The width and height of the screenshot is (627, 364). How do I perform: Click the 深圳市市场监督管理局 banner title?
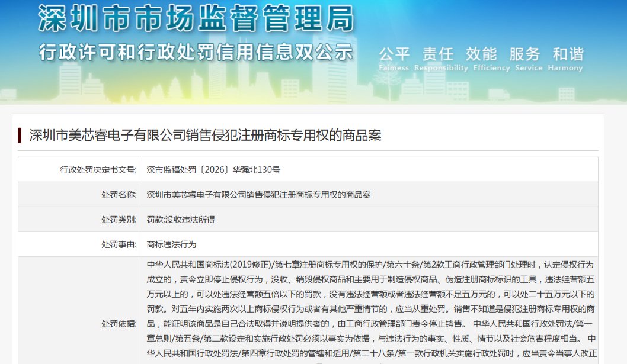click(196, 18)
